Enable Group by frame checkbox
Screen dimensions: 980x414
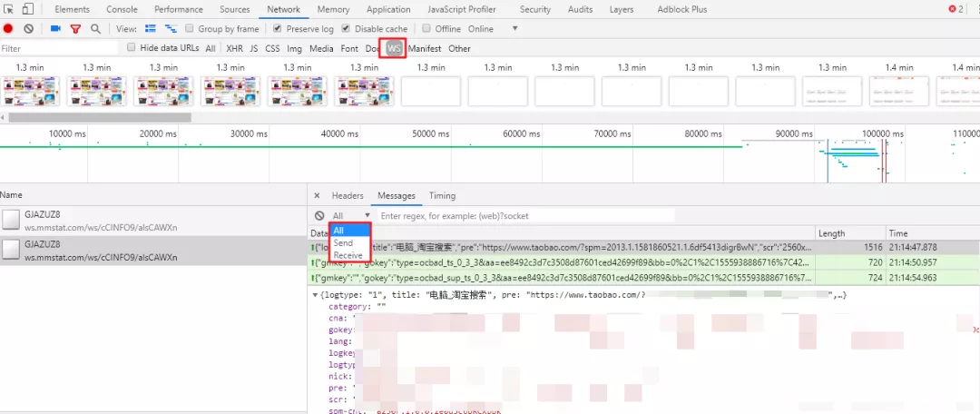point(190,29)
